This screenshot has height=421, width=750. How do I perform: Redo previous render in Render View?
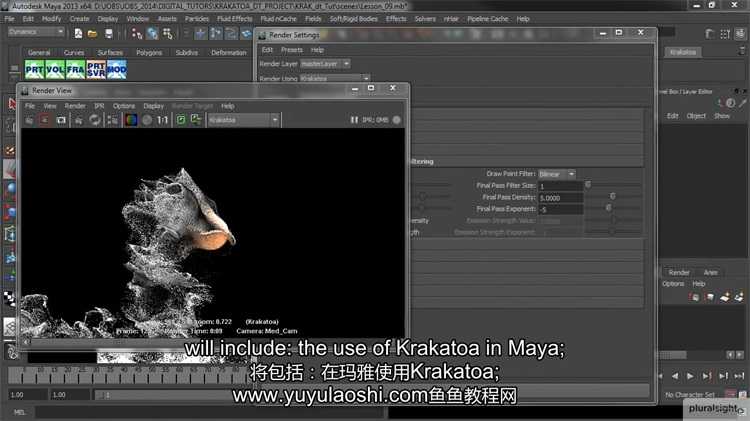click(x=29, y=120)
